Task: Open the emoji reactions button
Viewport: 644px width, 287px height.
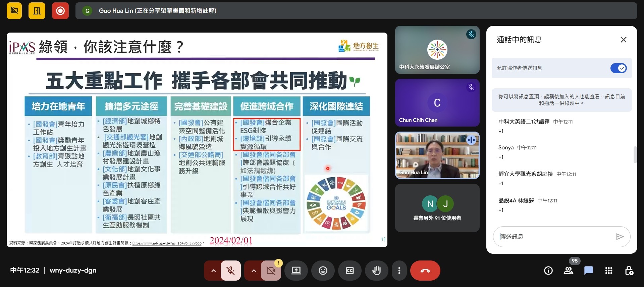Action: click(323, 271)
